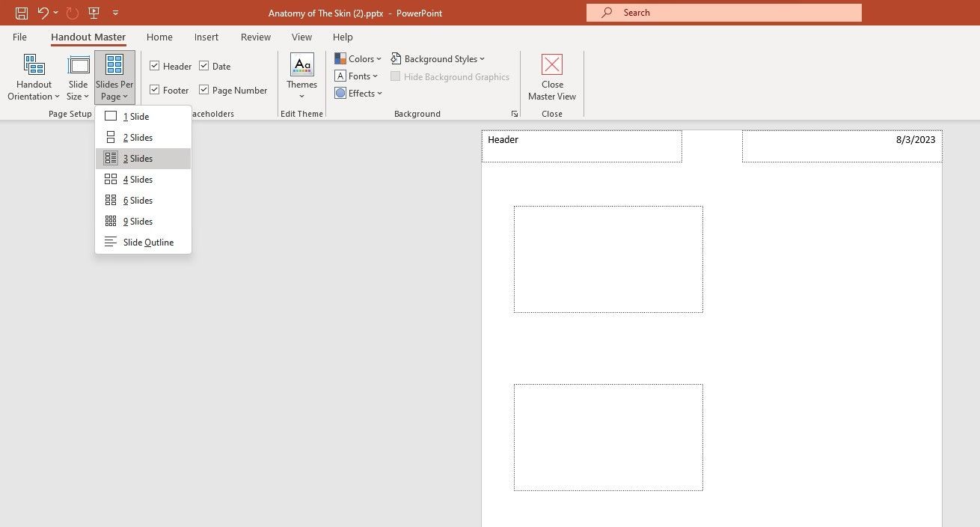Open the Fonts dropdown
Viewport: 980px width, 527px height.
(x=357, y=76)
